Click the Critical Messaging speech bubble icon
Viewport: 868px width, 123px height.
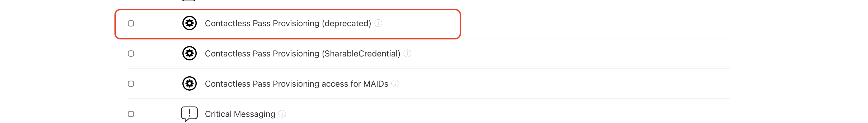click(x=189, y=113)
